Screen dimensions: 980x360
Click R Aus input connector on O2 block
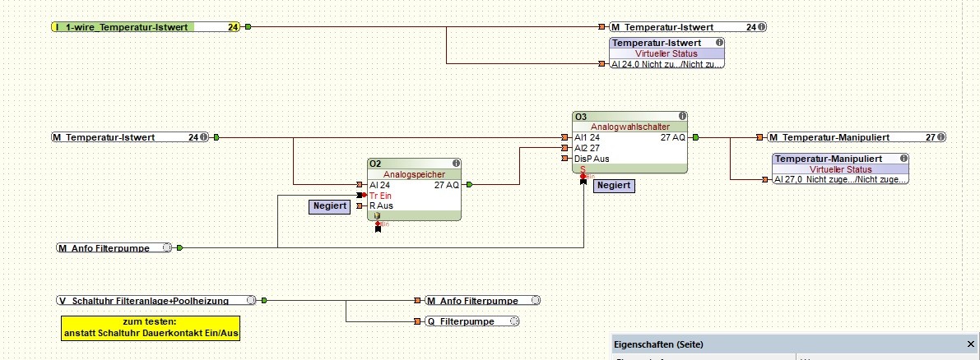(x=360, y=206)
